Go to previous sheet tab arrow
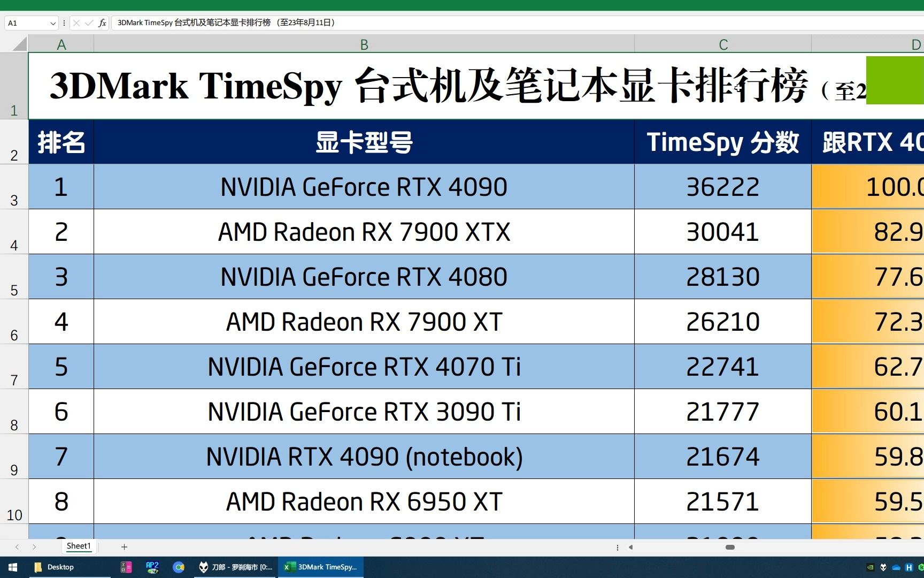Image resolution: width=924 pixels, height=578 pixels. [x=17, y=547]
